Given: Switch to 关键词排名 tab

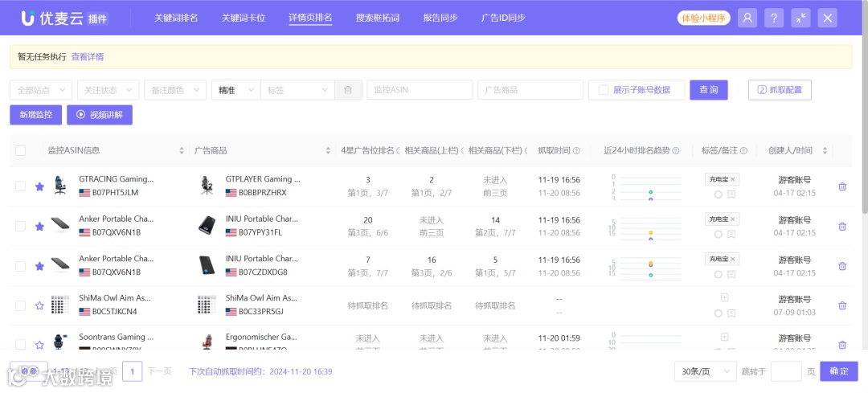Looking at the screenshot, I should pos(176,18).
